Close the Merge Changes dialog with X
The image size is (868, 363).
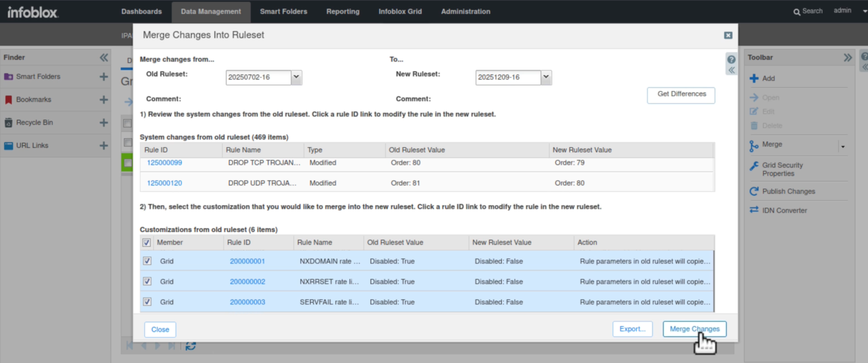[x=728, y=35]
